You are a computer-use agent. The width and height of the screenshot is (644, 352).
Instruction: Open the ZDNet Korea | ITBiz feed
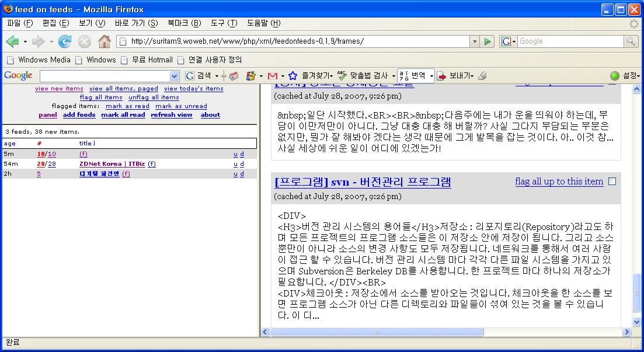(x=112, y=164)
